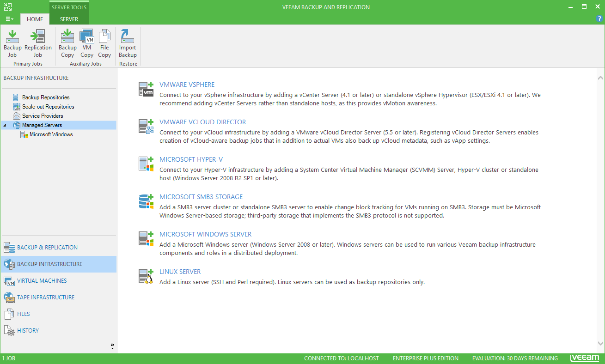This screenshot has width=605, height=364.
Task: Select Backup Repositories in the tree
Action: tap(46, 97)
